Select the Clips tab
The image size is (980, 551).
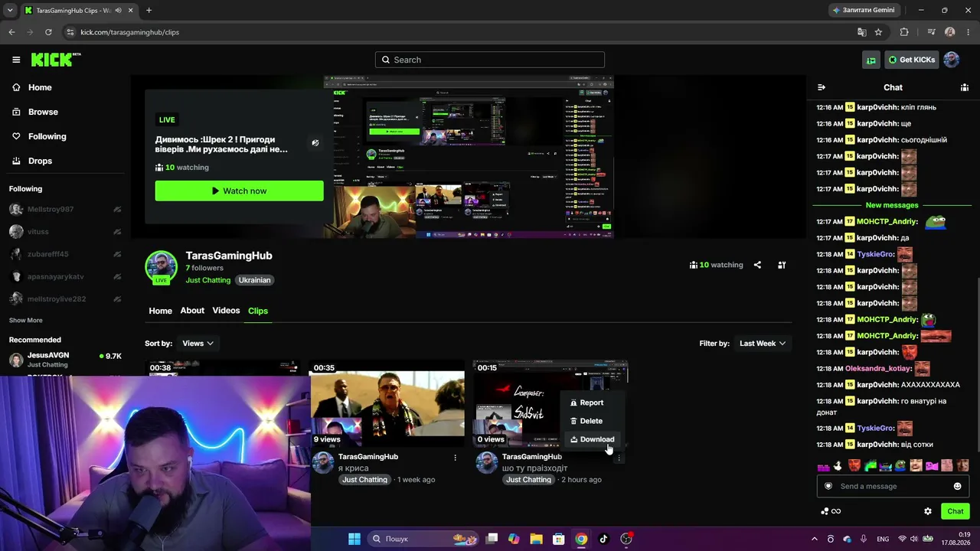click(x=258, y=311)
